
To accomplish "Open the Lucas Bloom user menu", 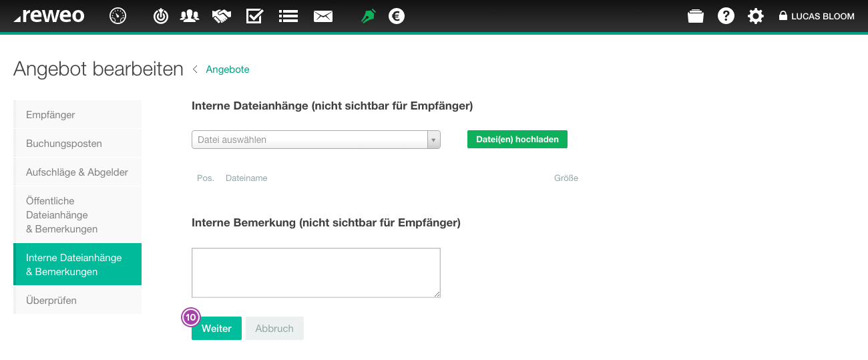I will (817, 16).
